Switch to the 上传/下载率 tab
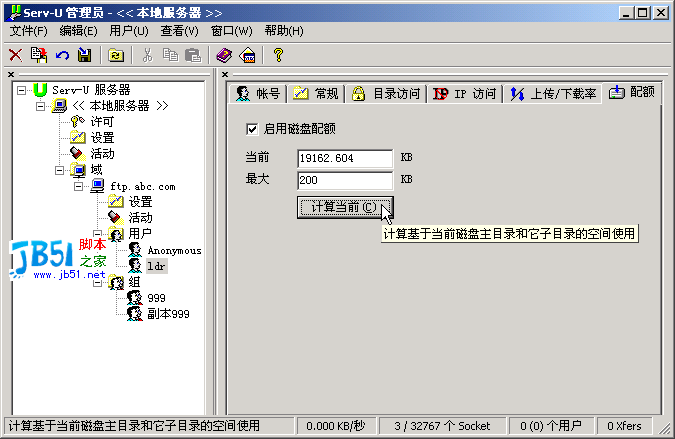675x439 pixels. (553, 93)
